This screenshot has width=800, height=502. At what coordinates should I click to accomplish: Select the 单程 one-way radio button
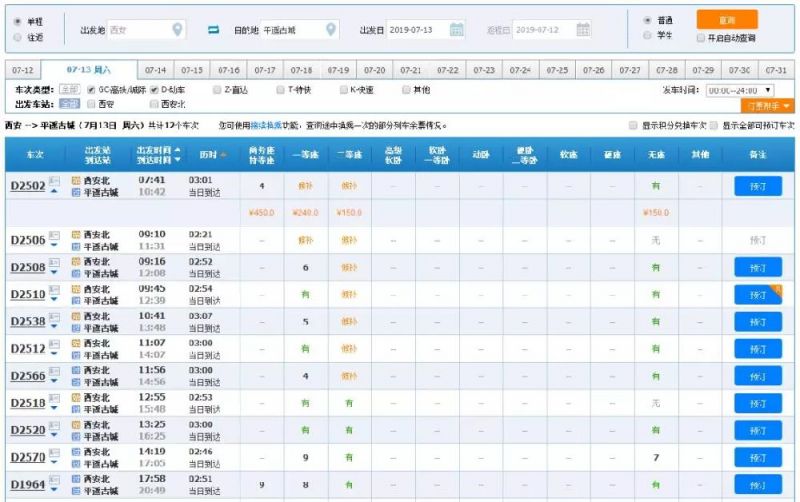[x=18, y=21]
